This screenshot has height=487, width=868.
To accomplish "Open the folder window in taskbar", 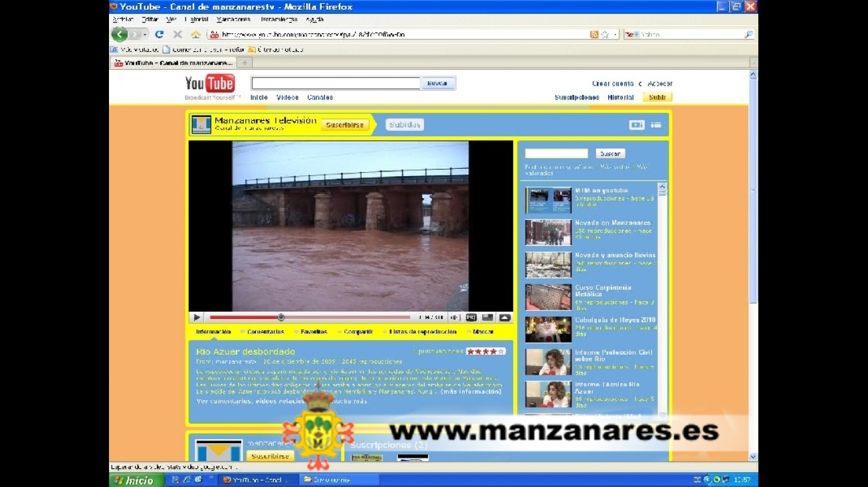I will (x=339, y=480).
